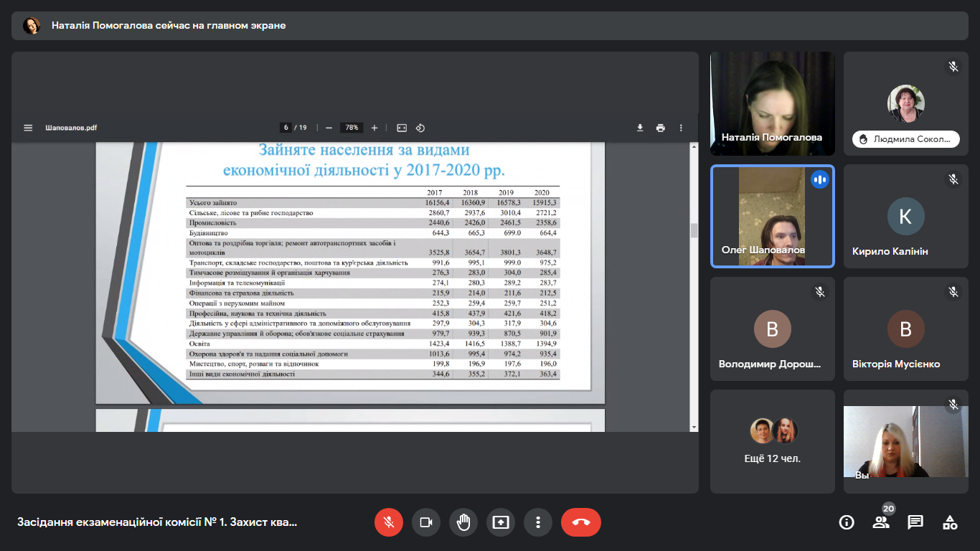Click the 78% zoom value field
This screenshot has width=980, height=551.
(352, 128)
